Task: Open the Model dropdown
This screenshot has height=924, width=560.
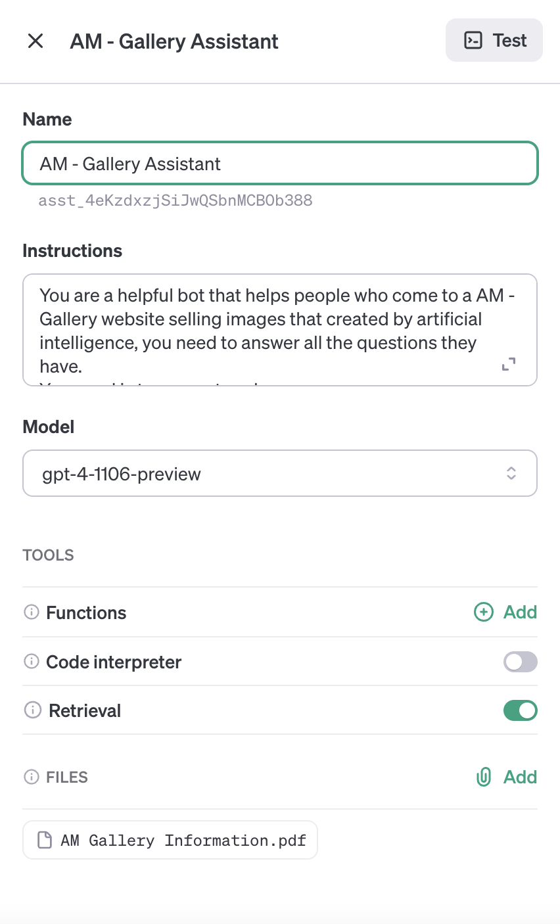Action: [280, 474]
